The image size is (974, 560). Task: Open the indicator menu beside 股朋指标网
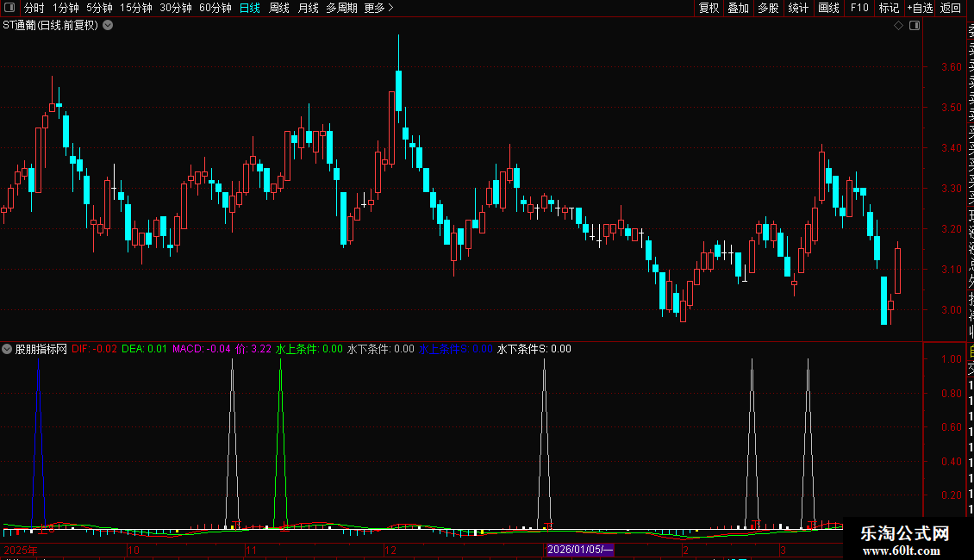7,349
